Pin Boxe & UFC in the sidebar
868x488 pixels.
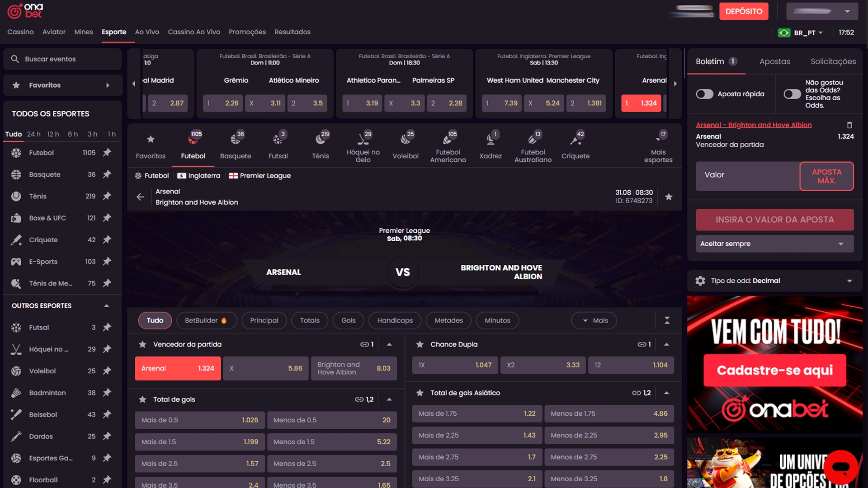pyautogui.click(x=107, y=218)
